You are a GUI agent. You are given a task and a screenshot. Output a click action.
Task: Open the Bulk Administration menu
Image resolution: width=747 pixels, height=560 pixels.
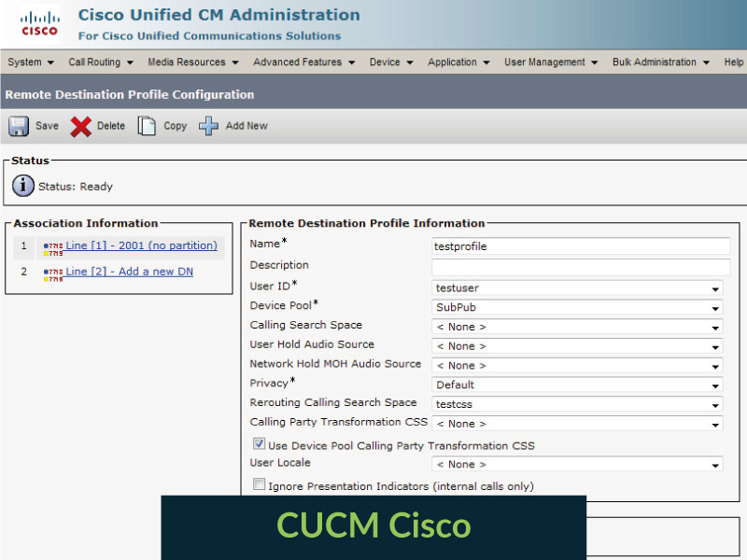click(660, 62)
